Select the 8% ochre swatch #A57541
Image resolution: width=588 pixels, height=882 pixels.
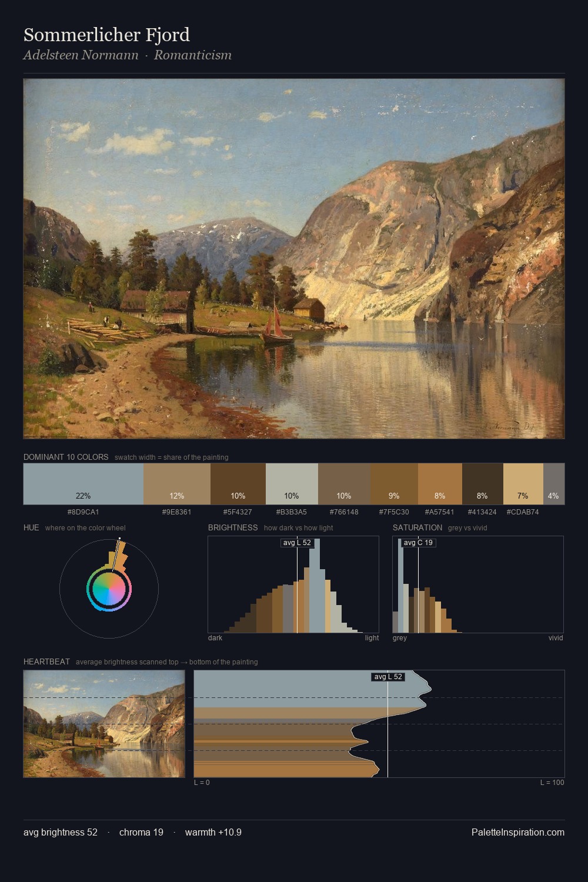pyautogui.click(x=440, y=484)
